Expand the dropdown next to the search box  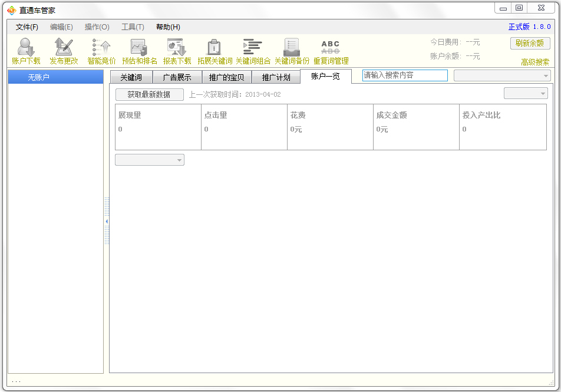click(502, 75)
